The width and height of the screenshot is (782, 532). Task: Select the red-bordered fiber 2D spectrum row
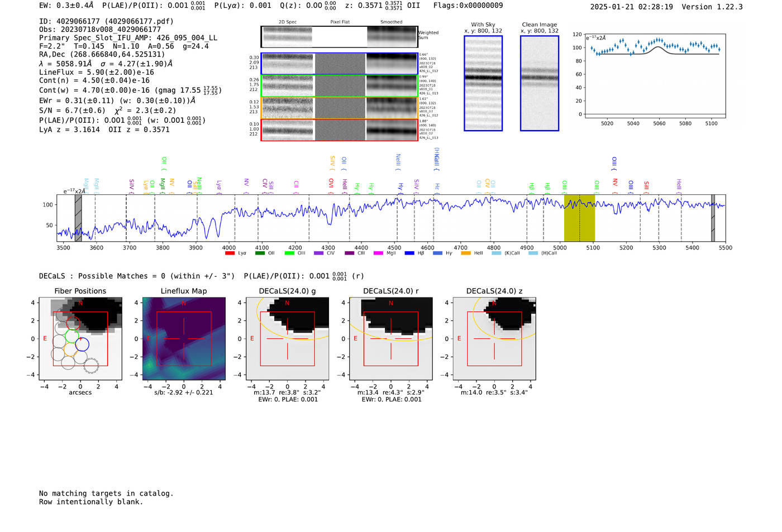[x=340, y=130]
